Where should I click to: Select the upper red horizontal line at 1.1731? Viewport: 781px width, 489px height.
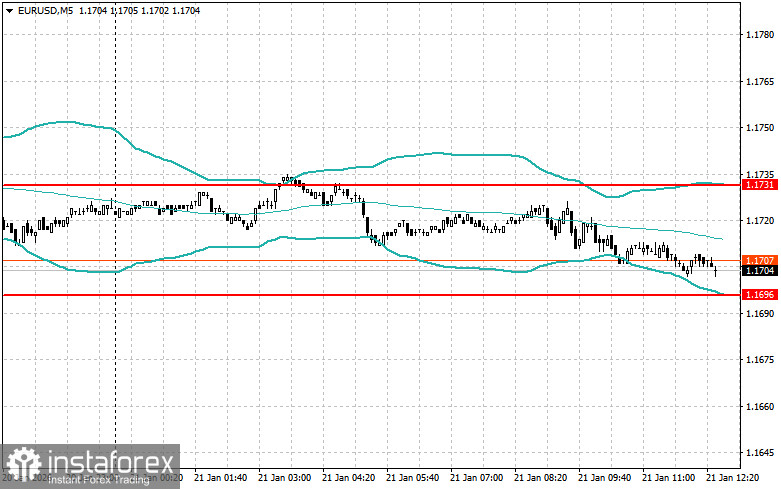coord(371,185)
